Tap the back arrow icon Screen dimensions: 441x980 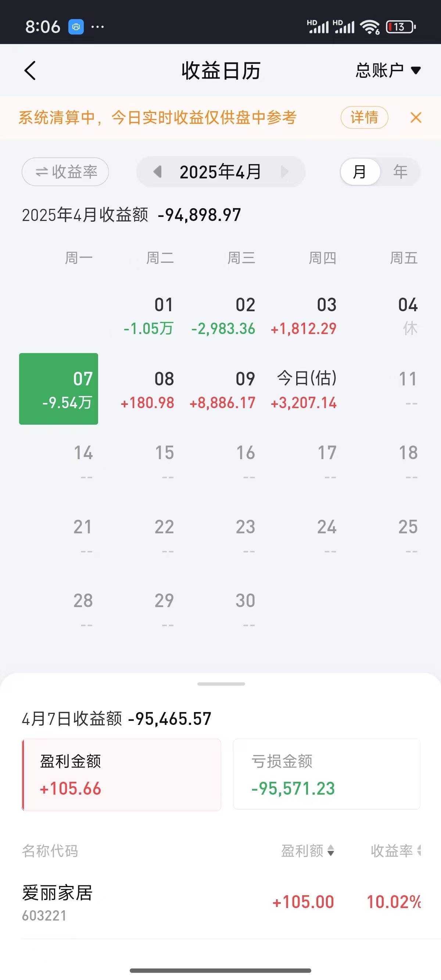(30, 70)
